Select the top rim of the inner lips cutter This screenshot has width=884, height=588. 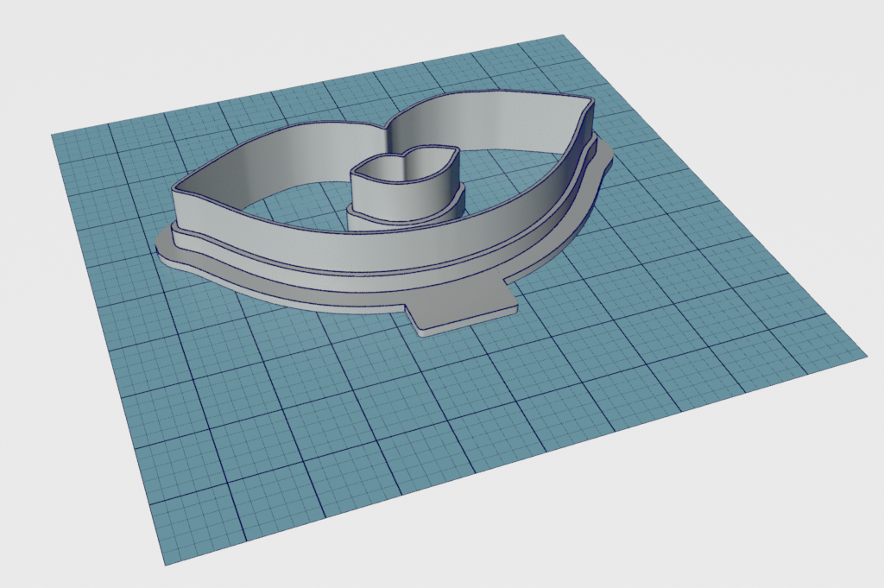(x=405, y=165)
